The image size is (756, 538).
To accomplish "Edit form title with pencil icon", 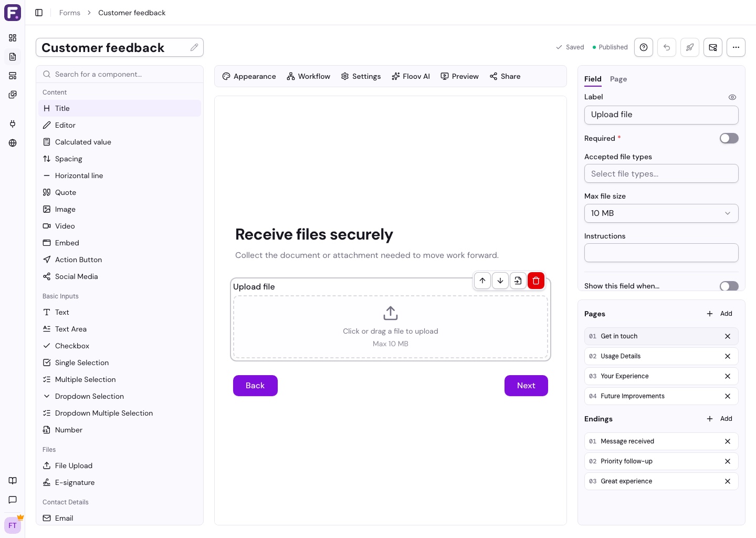I will point(194,47).
